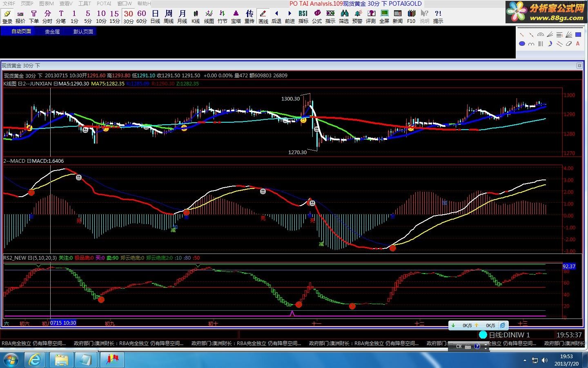Image resolution: width=588 pixels, height=368 pixels.
Task: Select the 分笔 tick chart icon
Action: tap(61, 17)
